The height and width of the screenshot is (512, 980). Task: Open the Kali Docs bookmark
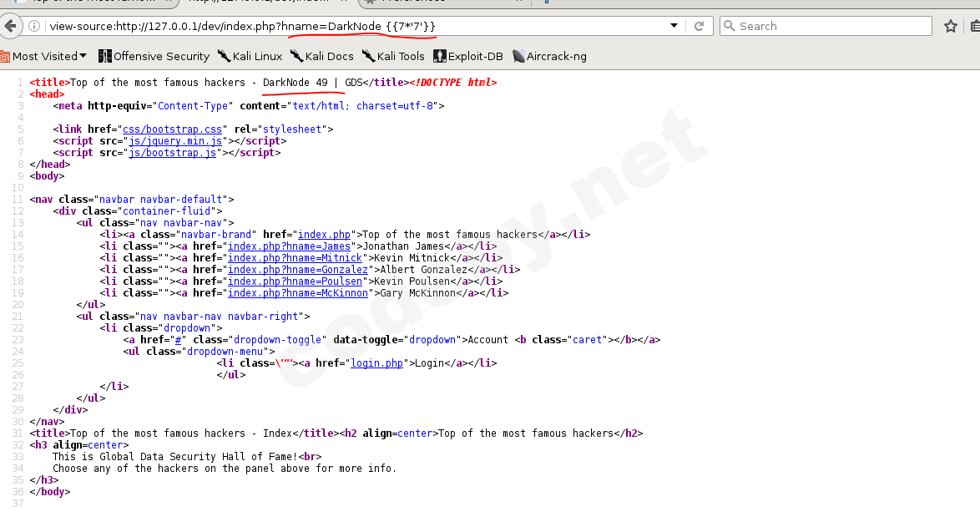(322, 56)
